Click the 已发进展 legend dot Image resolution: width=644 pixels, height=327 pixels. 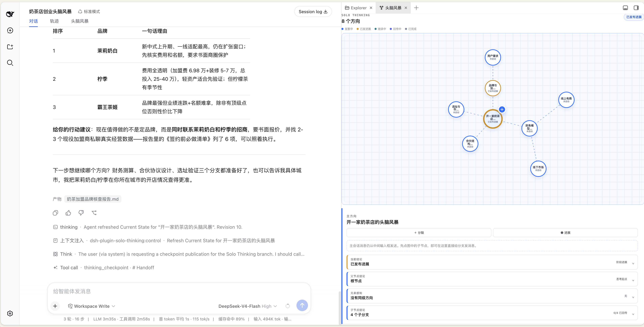click(358, 29)
